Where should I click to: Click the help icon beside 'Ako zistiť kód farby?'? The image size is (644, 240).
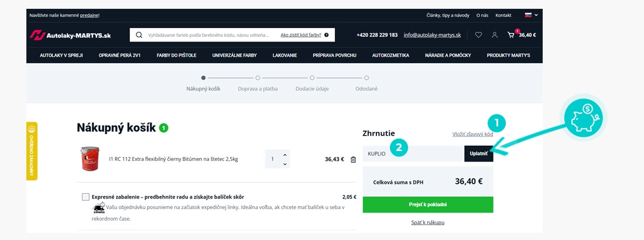tap(327, 35)
